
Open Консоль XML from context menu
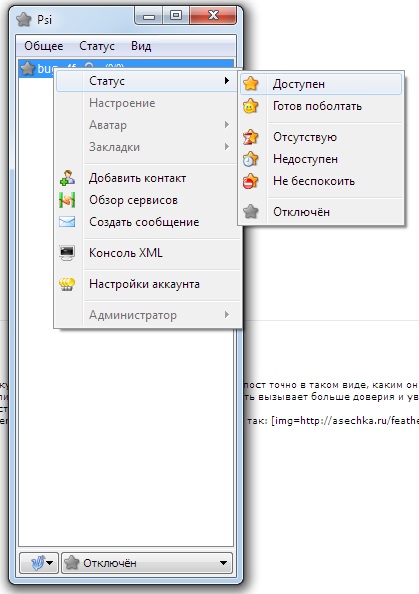click(x=148, y=253)
